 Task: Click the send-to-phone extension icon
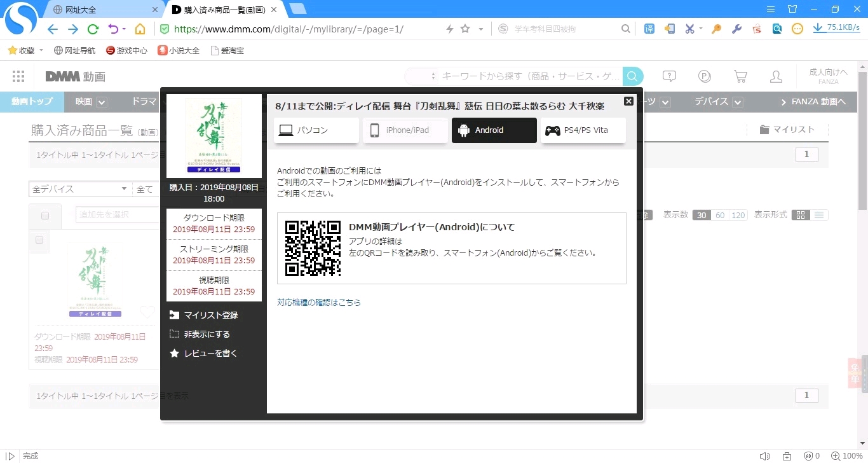(669, 29)
